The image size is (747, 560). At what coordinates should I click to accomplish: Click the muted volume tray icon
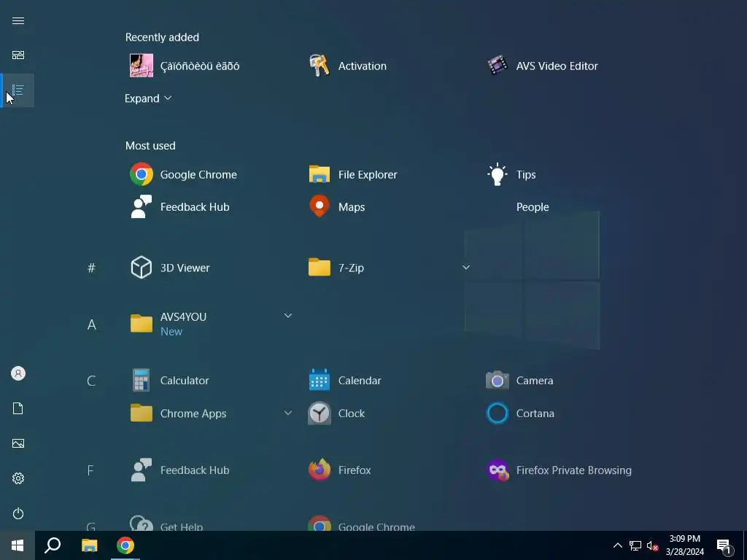click(x=652, y=545)
